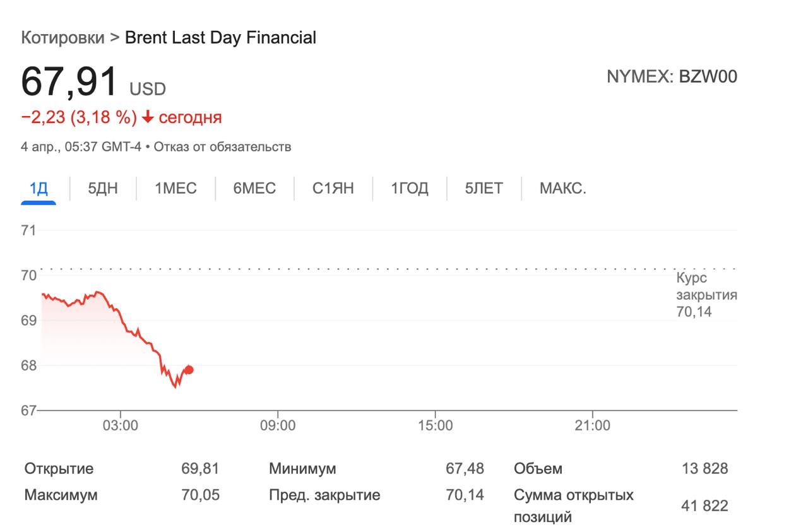Switch to the 1ГОД tab
Screen dimensions: 808x532
pos(409,188)
